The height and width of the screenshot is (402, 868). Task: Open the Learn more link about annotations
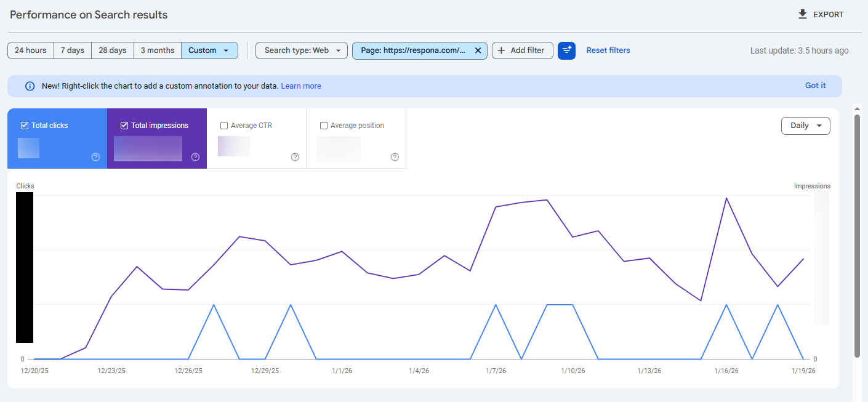pos(300,86)
